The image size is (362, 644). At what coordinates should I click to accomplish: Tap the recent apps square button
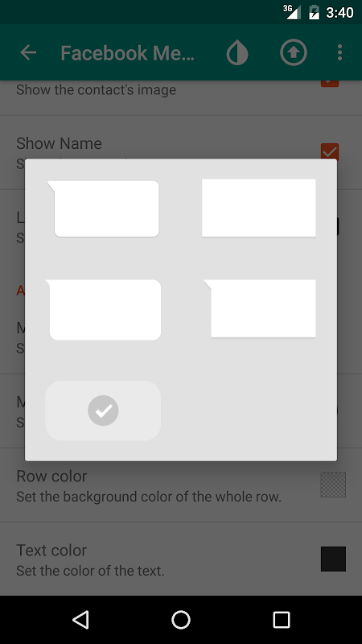pos(282,620)
